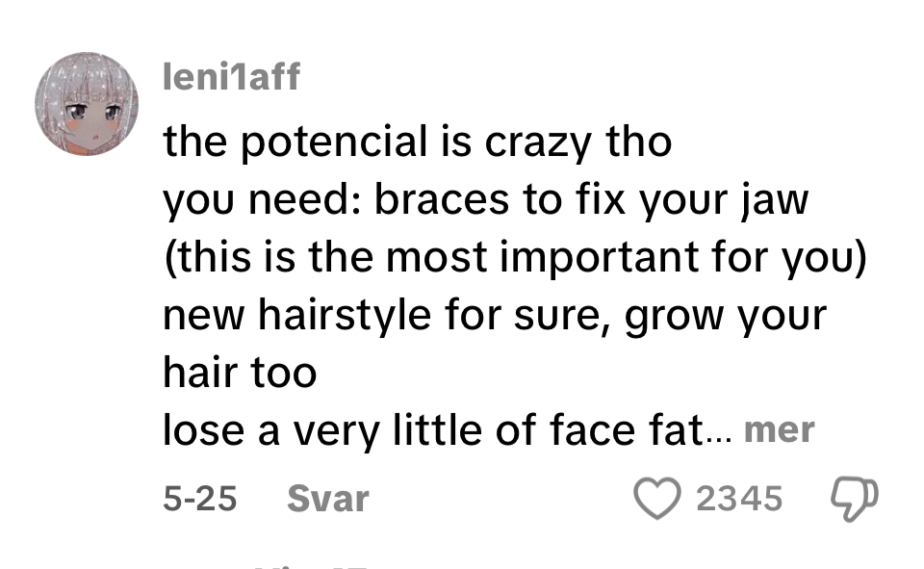Click the "new hairstyle for sure" line
This screenshot has width=924, height=569.
495,316
